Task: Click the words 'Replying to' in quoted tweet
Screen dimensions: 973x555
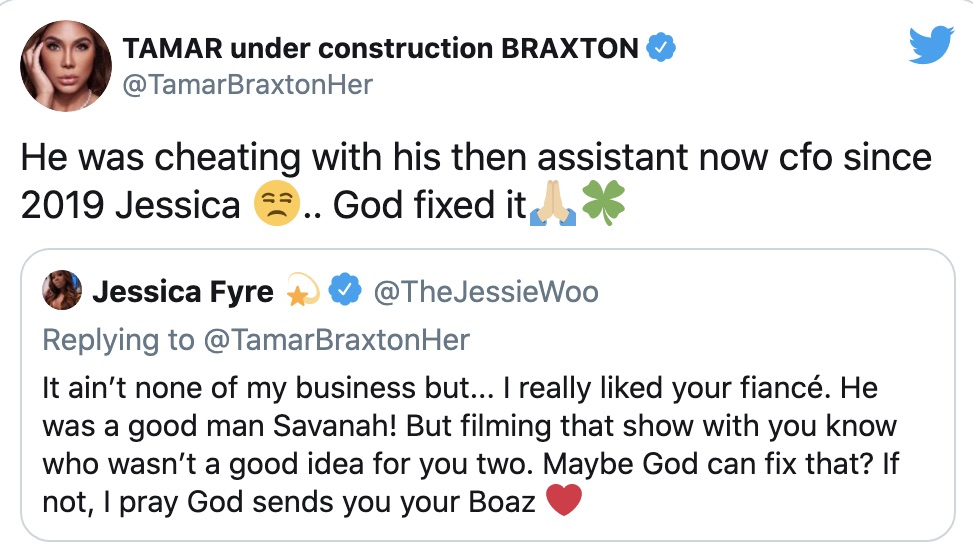Action: (118, 340)
